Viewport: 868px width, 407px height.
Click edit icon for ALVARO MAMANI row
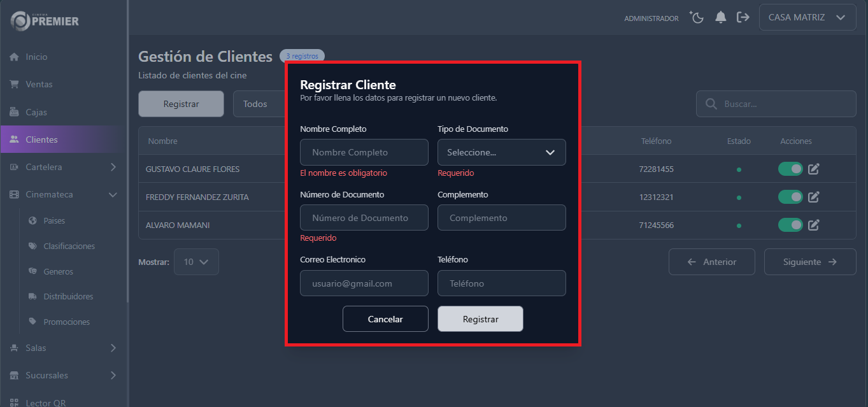tap(813, 225)
